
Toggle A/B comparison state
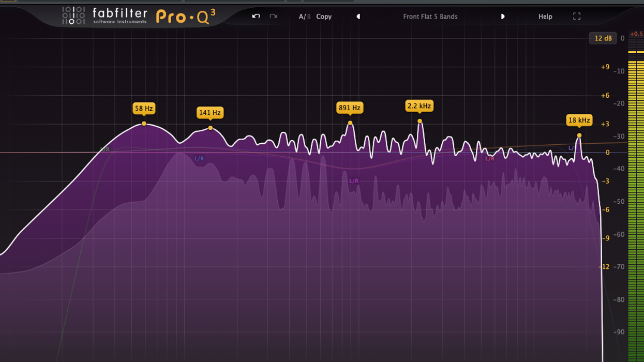(304, 17)
